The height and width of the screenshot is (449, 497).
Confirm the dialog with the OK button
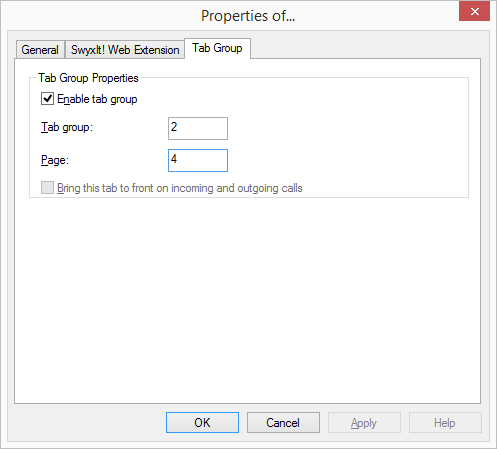(x=202, y=423)
